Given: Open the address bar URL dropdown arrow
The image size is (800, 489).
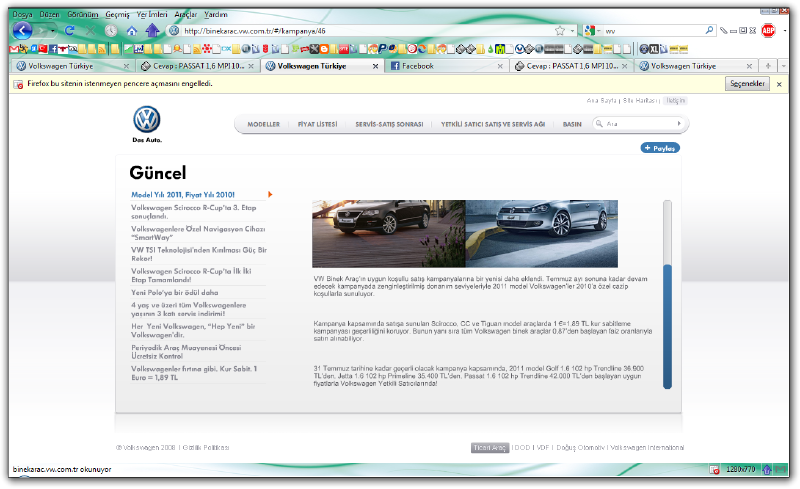Looking at the screenshot, I should pos(572,31).
